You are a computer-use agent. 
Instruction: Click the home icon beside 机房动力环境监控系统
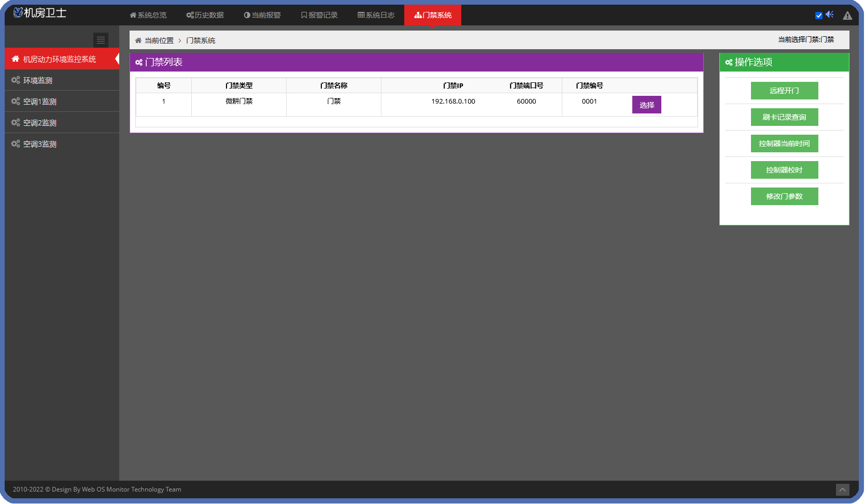pos(16,59)
